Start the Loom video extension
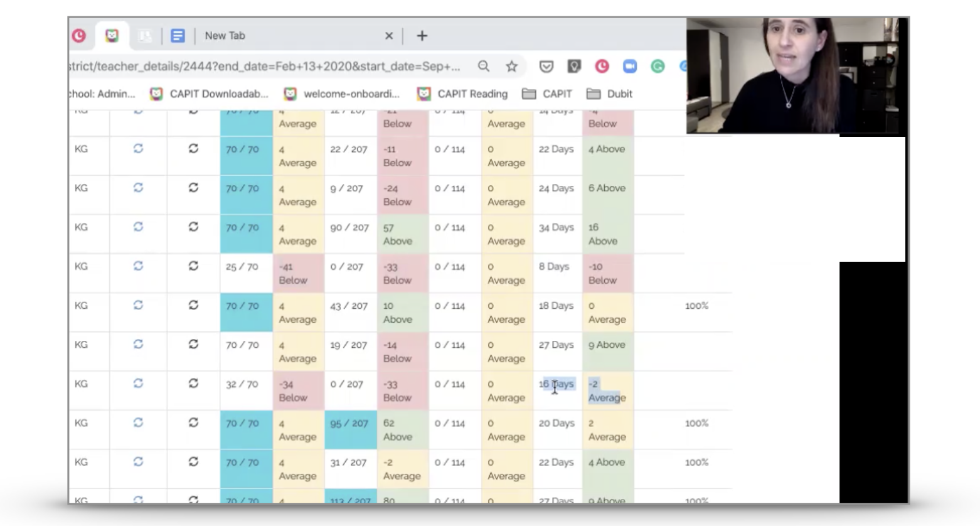The width and height of the screenshot is (980, 526). click(x=631, y=66)
